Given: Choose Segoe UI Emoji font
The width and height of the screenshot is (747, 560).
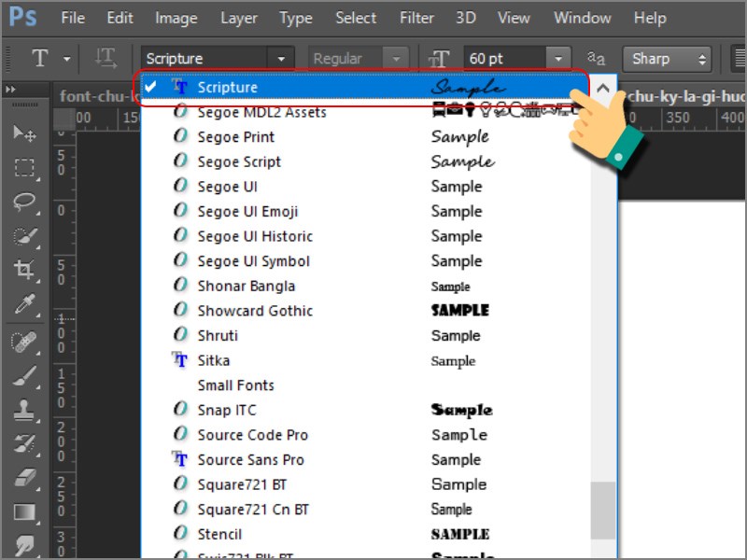Looking at the screenshot, I should pos(365,211).
